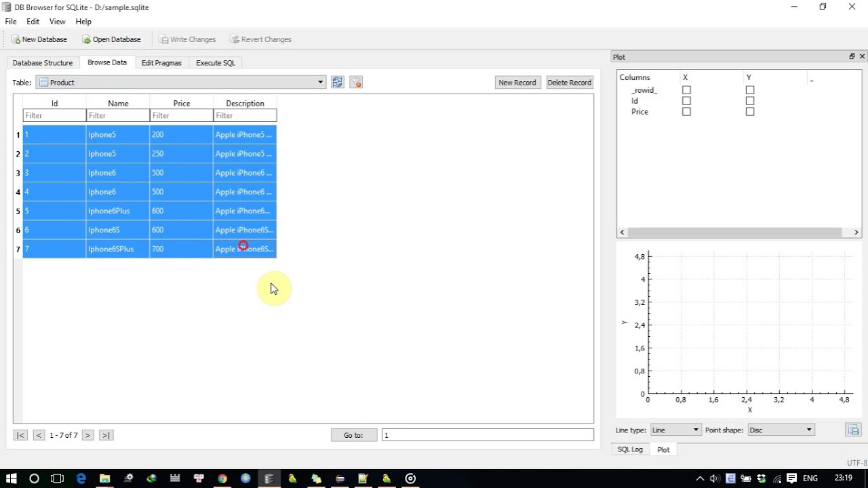The width and height of the screenshot is (868, 488).
Task: Jump to last page of records
Action: pyautogui.click(x=106, y=435)
